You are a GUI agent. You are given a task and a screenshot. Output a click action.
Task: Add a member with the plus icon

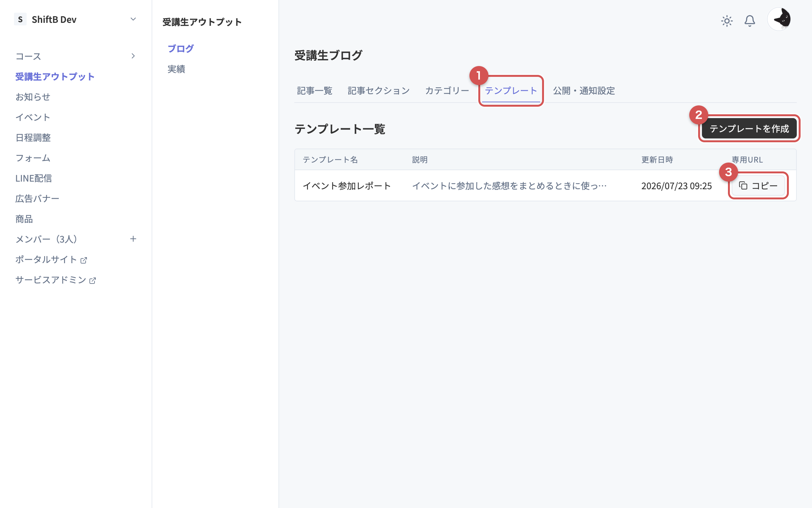pos(133,239)
